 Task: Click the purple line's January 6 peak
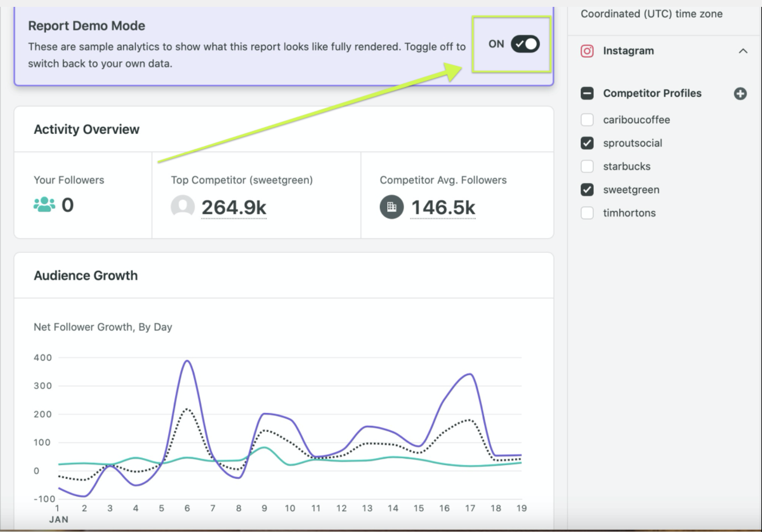(x=186, y=360)
